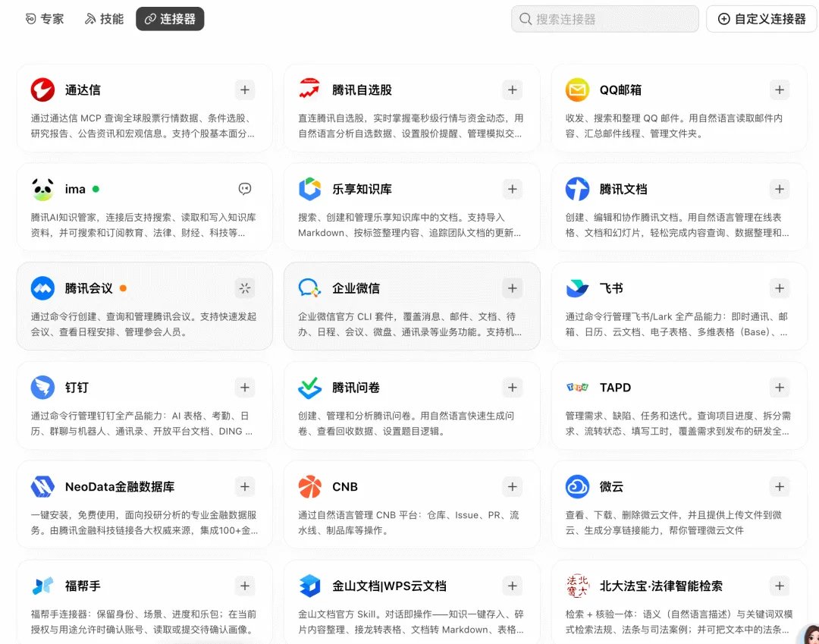The height and width of the screenshot is (644, 819).
Task: Open 自定义连接器 button
Action: tap(761, 19)
